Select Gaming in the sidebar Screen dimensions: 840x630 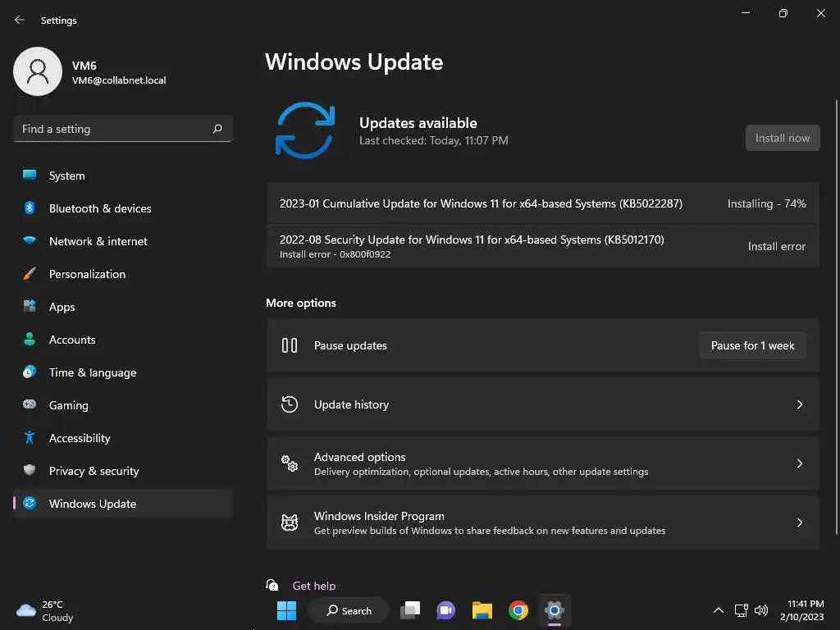point(123,405)
